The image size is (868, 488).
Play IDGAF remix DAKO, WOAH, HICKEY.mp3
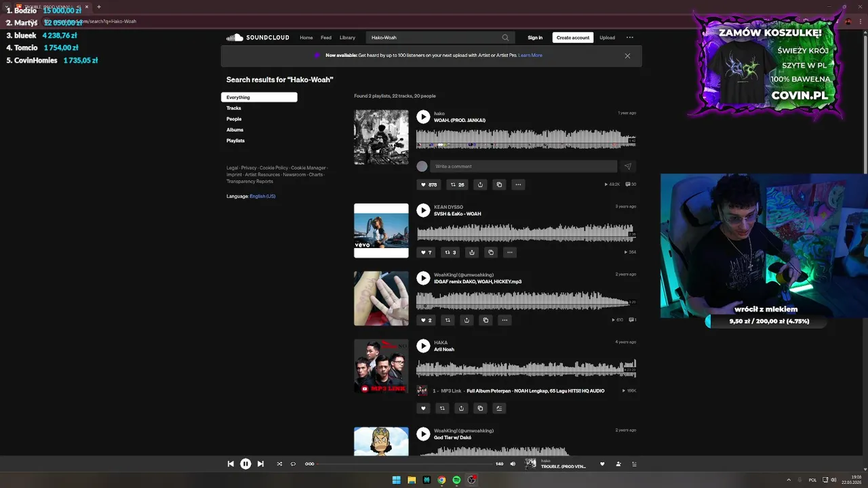click(423, 278)
